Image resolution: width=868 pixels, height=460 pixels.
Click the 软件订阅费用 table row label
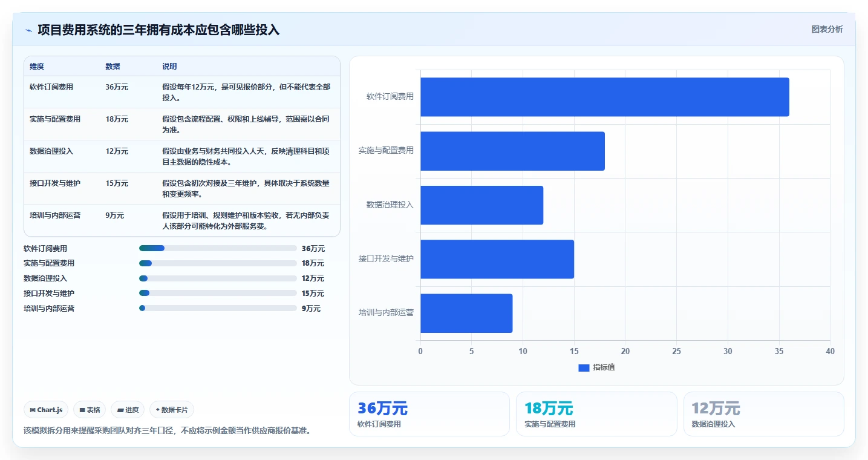click(51, 87)
